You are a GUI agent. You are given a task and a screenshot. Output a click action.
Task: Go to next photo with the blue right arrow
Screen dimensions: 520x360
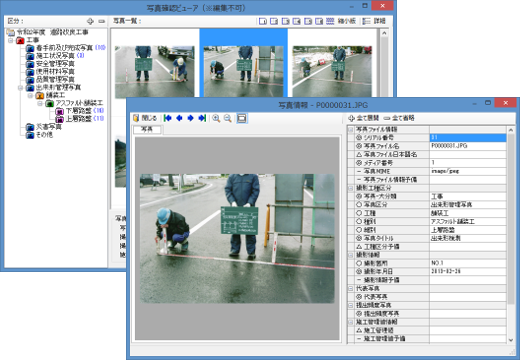click(190, 118)
